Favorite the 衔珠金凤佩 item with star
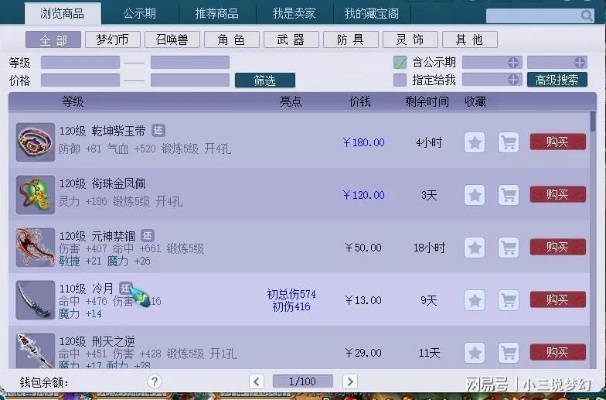 pos(475,195)
